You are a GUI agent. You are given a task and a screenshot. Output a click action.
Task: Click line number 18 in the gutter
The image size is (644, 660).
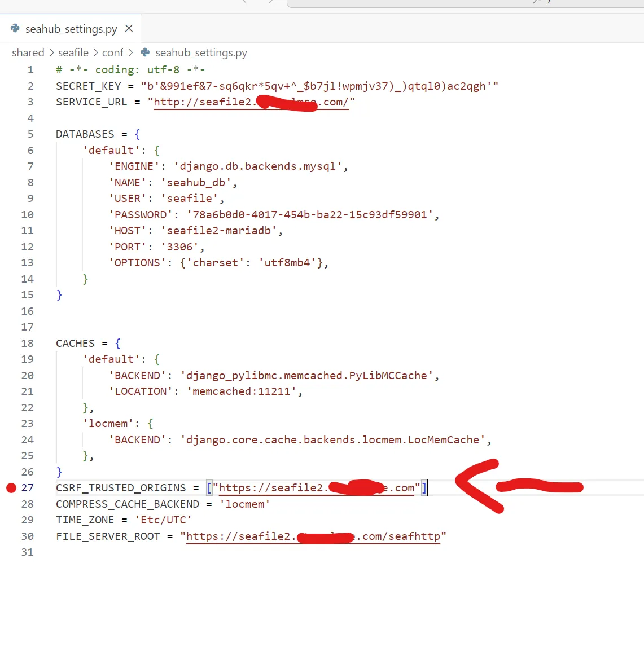(28, 344)
